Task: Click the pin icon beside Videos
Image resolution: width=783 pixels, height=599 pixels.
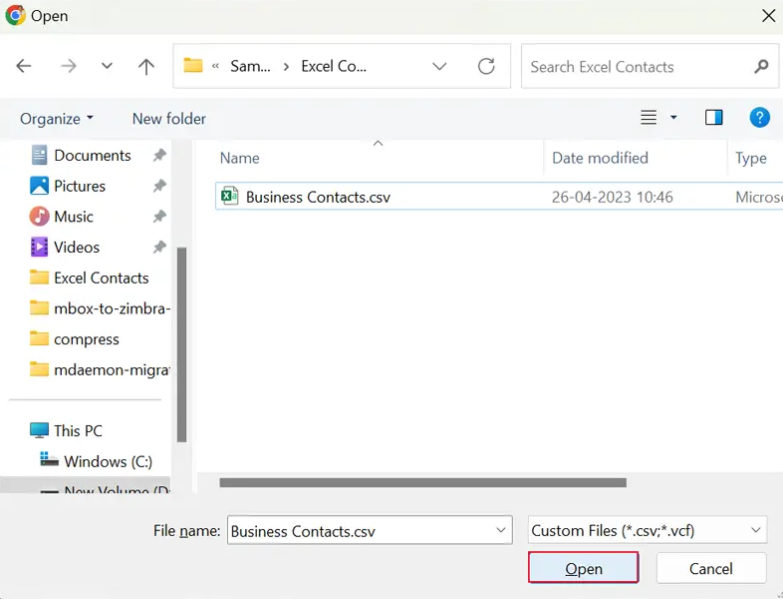Action: (159, 247)
